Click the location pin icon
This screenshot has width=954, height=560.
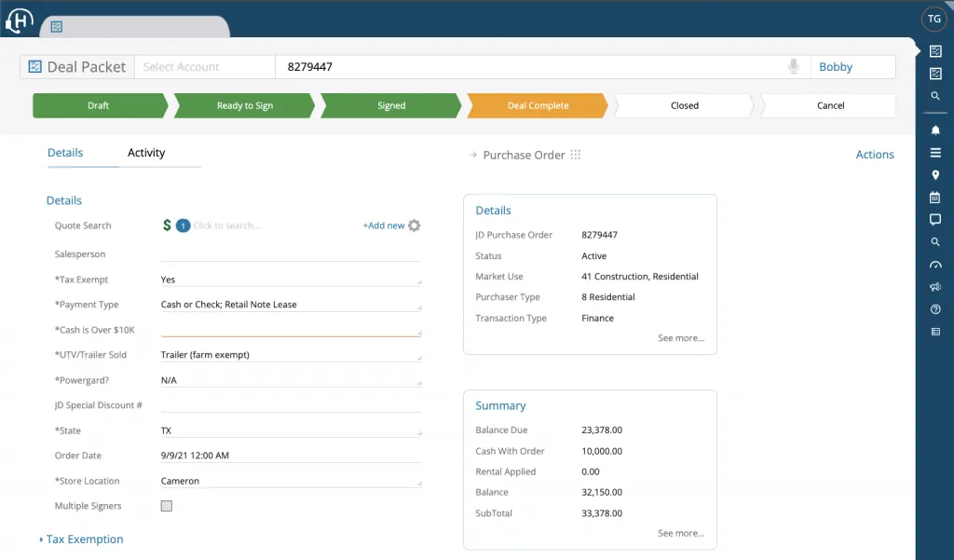pyautogui.click(x=935, y=175)
